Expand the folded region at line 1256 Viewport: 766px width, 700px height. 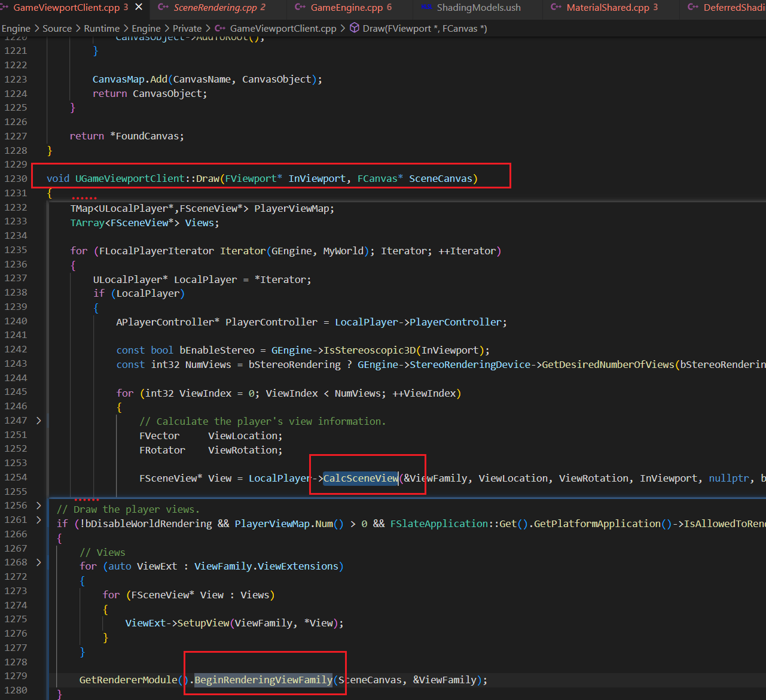coord(39,506)
